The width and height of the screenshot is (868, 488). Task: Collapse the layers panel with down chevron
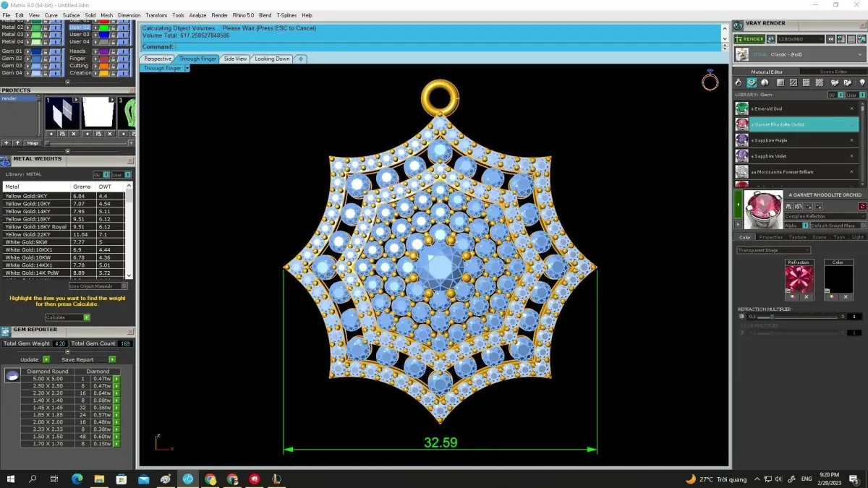[x=67, y=82]
